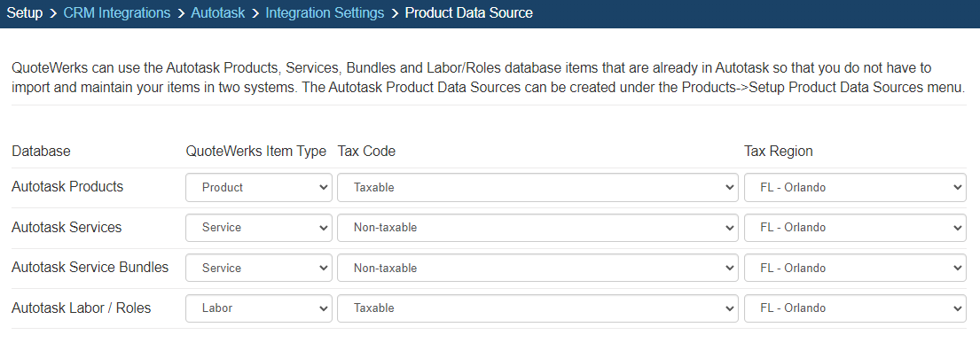This screenshot has width=980, height=343.
Task: Open Item Type dropdown for Autotask Products
Action: pos(259,187)
